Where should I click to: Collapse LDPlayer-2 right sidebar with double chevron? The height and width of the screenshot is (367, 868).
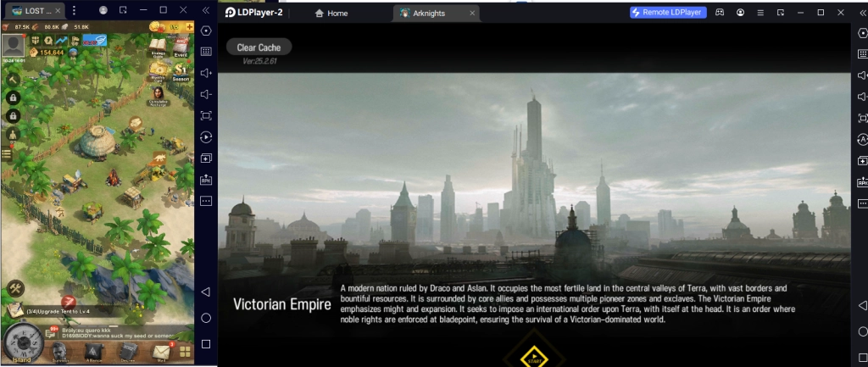coord(862,12)
